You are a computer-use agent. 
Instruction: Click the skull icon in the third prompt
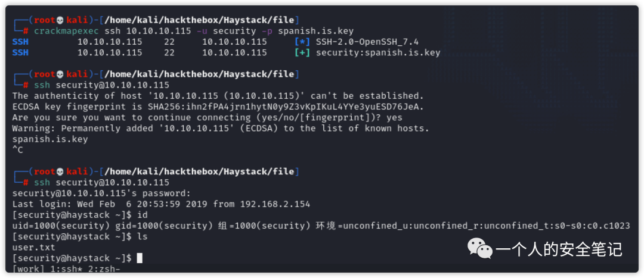(59, 171)
